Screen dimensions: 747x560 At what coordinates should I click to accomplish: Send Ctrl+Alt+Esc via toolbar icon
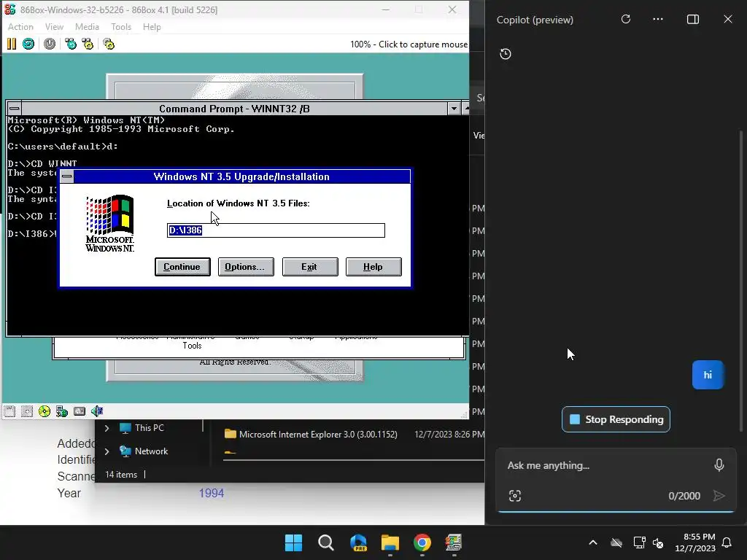click(88, 44)
